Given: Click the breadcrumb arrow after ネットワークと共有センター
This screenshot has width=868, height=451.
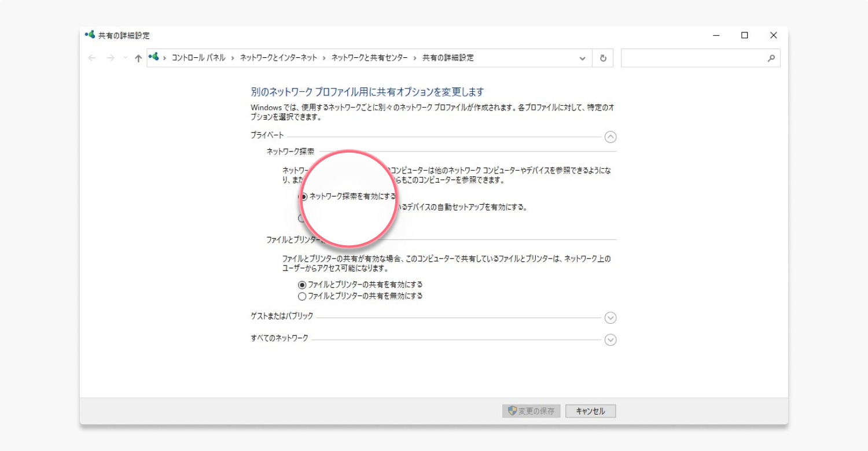Looking at the screenshot, I should click(x=415, y=58).
